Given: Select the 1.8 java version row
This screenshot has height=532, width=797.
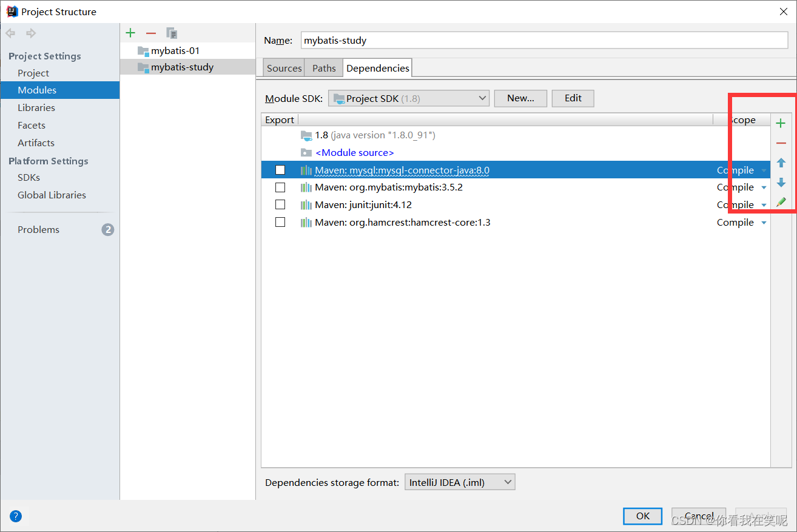Looking at the screenshot, I should tap(516, 135).
